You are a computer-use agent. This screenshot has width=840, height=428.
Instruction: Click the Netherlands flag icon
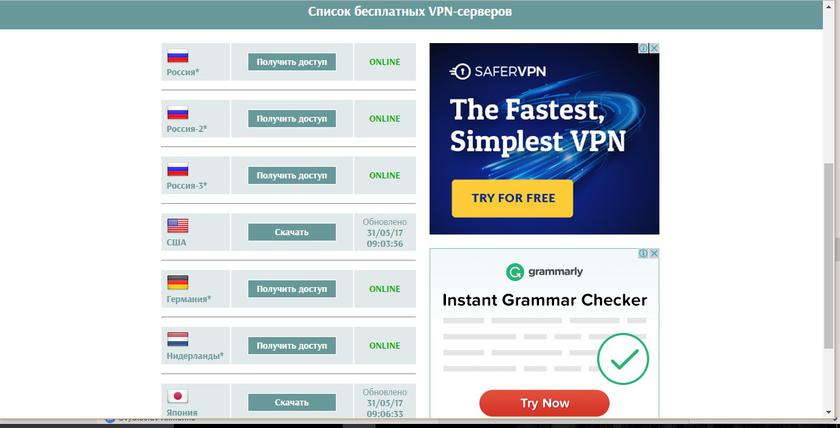coord(177,339)
